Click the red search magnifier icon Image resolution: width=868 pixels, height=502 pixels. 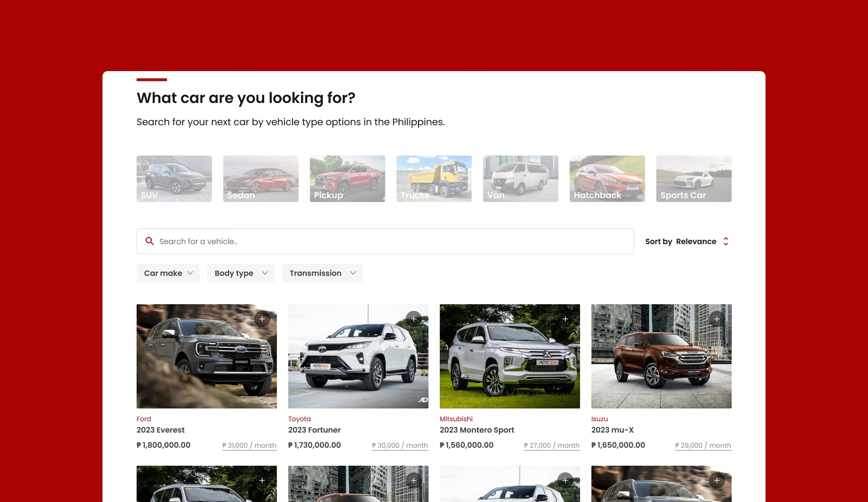(x=149, y=241)
